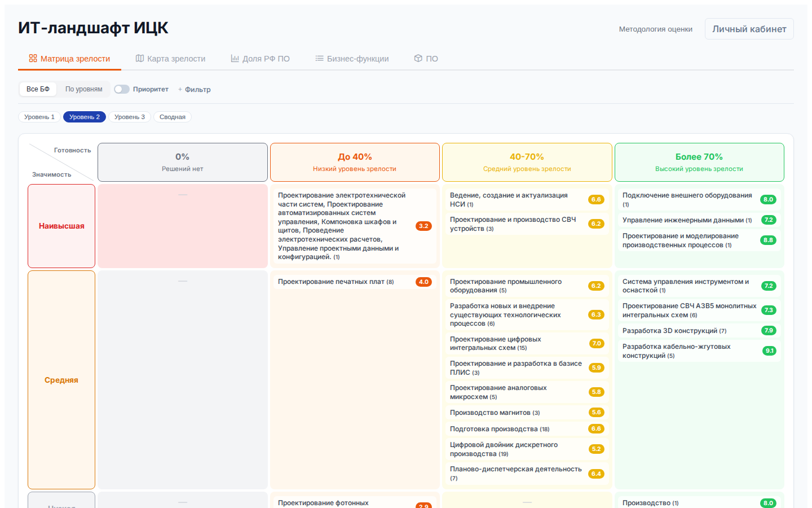Click the bar chart icon beside Доля РФ ПО
This screenshot has width=812, height=508.
235,58
